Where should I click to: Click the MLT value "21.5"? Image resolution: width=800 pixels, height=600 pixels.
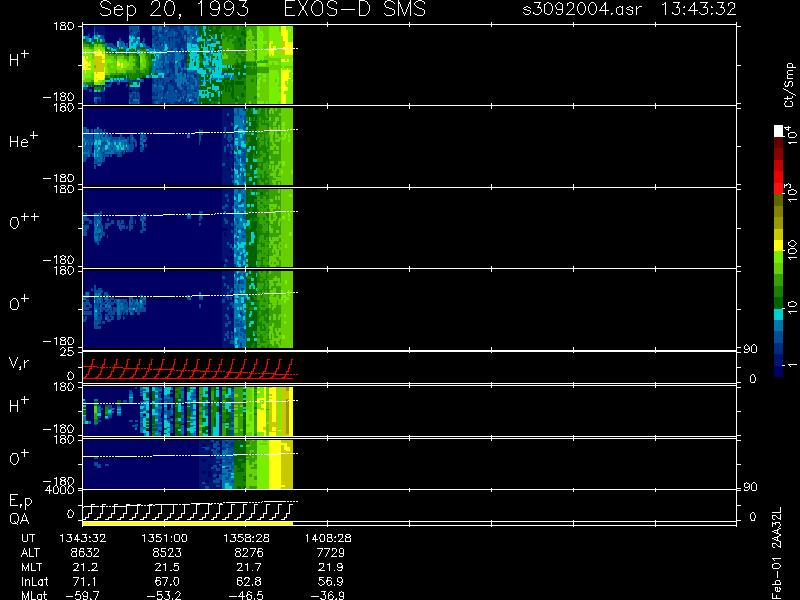(x=167, y=567)
